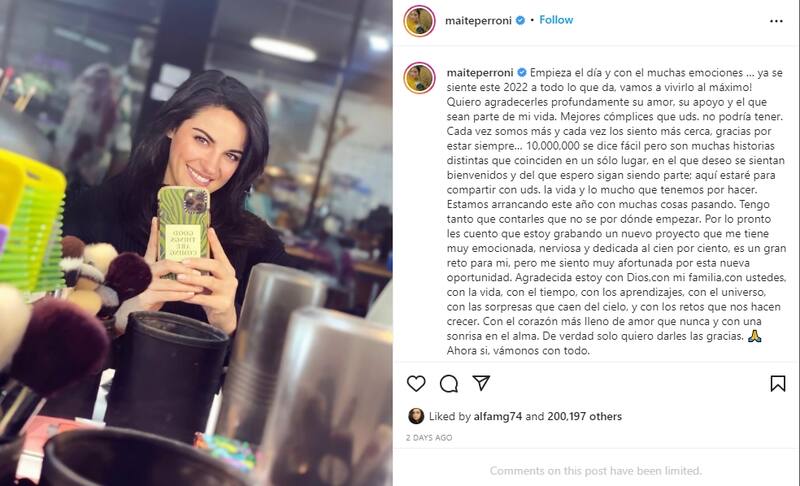Follow the maiteperroni account
Screen dimensions: 800x486
(556, 20)
